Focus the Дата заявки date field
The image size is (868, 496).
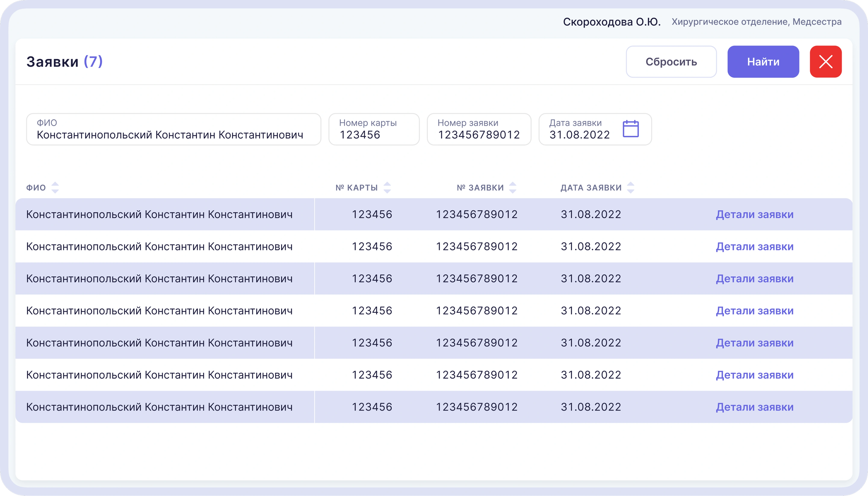[595, 129]
